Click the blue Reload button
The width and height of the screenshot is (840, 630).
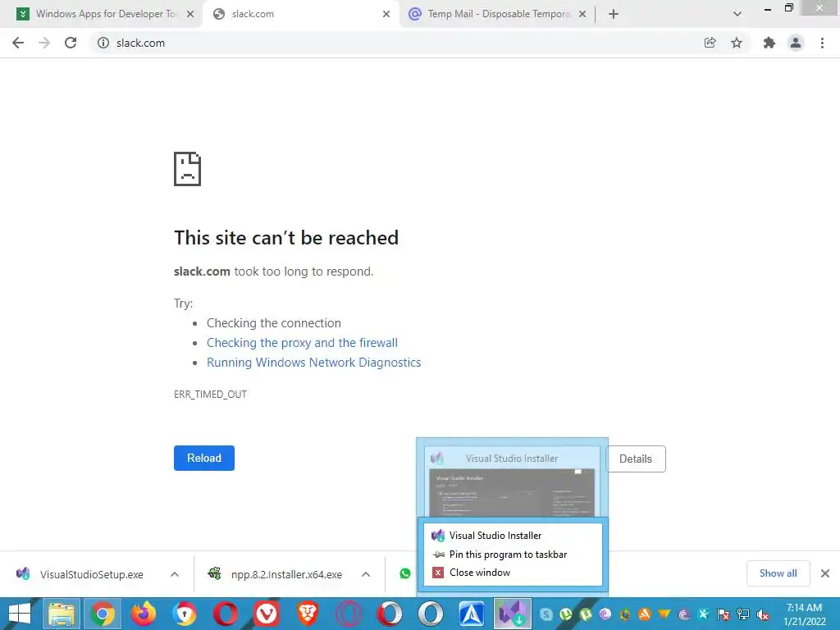point(204,458)
